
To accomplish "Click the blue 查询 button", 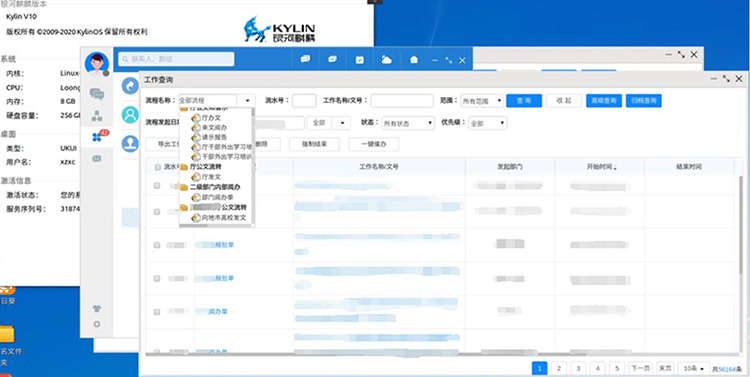I will (524, 101).
